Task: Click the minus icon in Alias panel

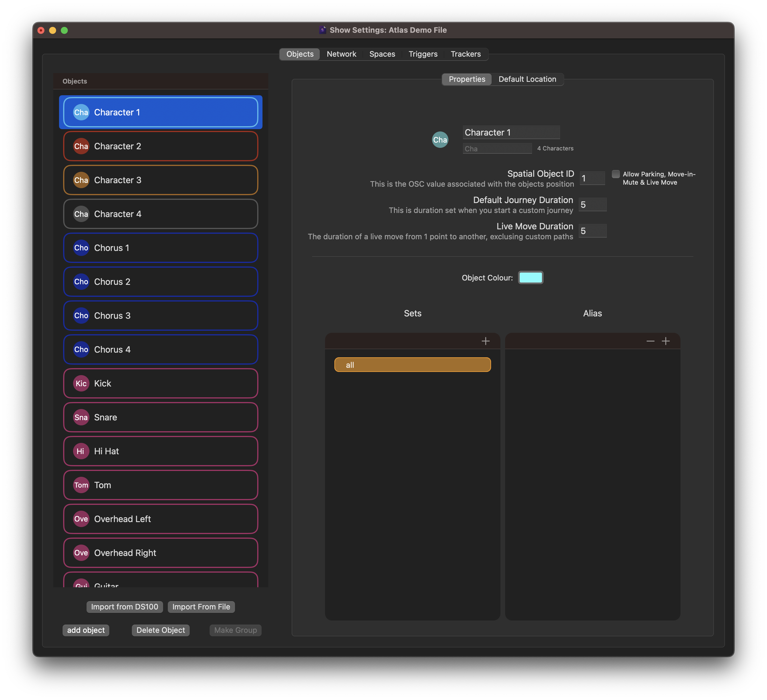Action: point(650,341)
